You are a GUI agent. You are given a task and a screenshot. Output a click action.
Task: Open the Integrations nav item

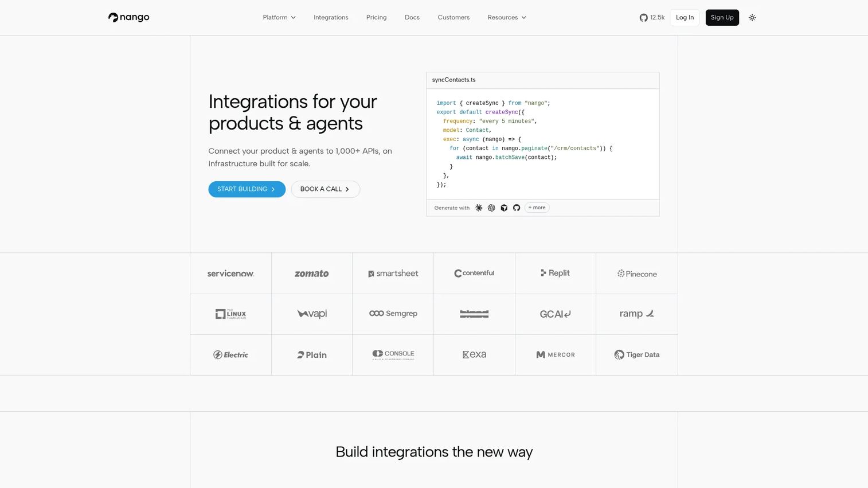point(331,18)
